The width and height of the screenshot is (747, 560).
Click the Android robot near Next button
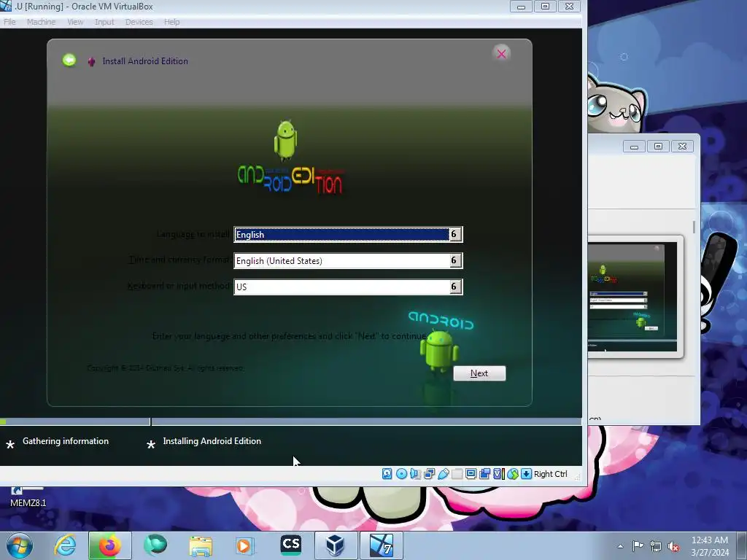(x=439, y=351)
